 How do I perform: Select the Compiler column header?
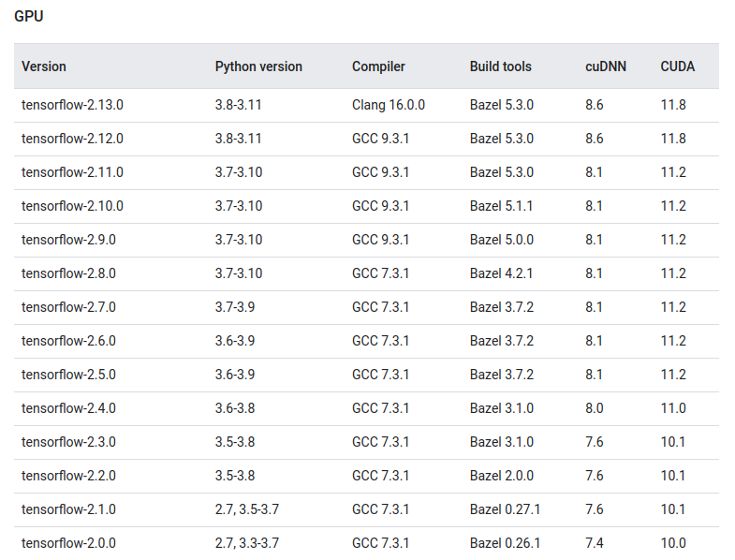tap(378, 66)
